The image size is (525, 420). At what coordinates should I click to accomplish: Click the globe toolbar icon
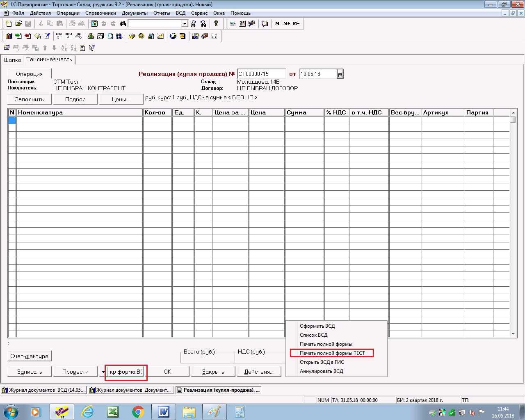pos(173,36)
